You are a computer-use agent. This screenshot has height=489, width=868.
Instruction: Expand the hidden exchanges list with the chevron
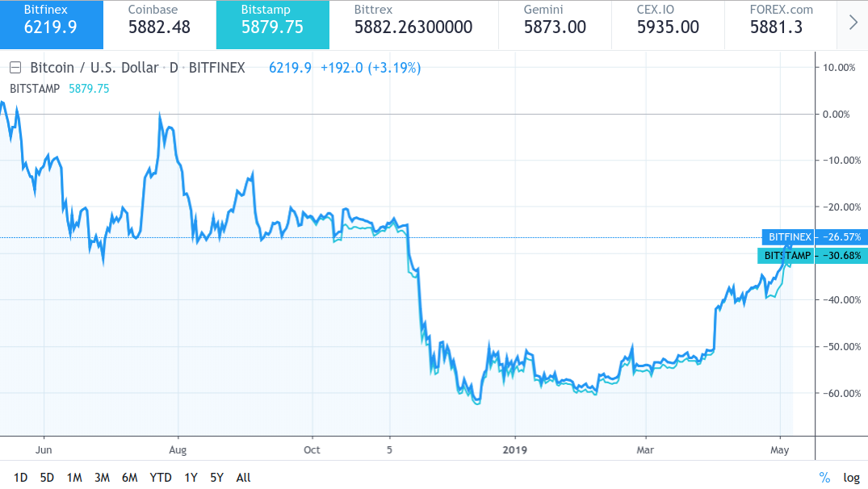click(854, 22)
